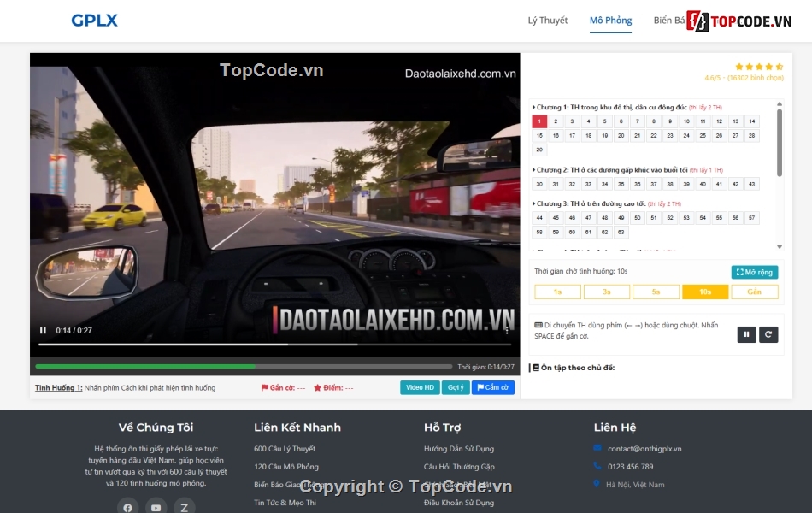The height and width of the screenshot is (513, 812).
Task: Open the 'Tin Tức & Mẹo Thi' footer link
Action: pyautogui.click(x=285, y=503)
